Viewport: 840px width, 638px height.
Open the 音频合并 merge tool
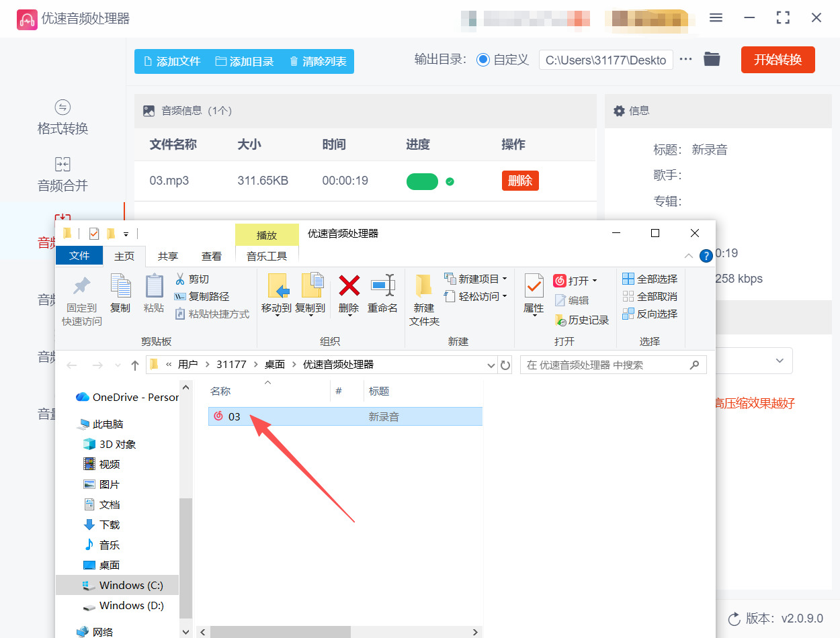(x=62, y=174)
